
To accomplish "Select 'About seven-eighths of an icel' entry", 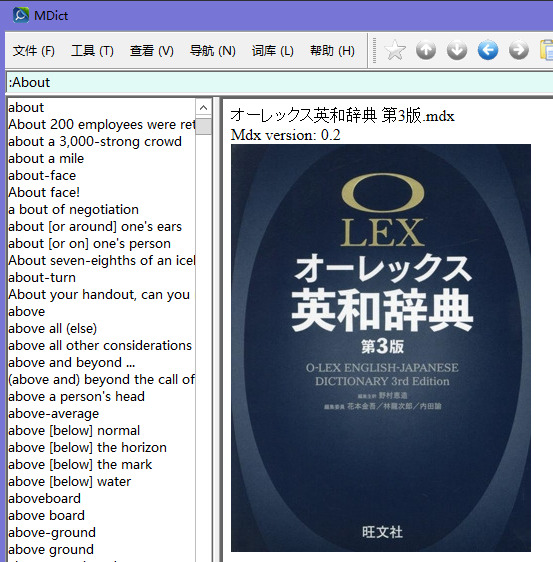I will point(101,261).
